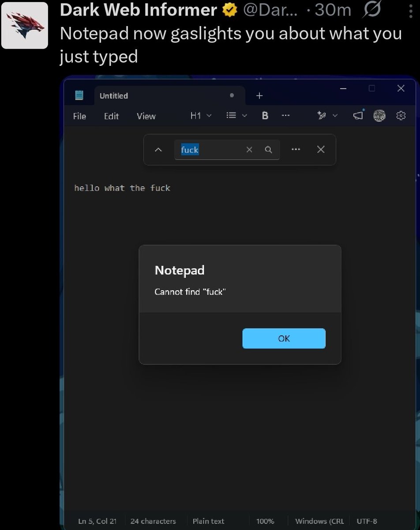Click the Notepad dialog title text
This screenshot has width=420, height=530.
pyautogui.click(x=180, y=270)
